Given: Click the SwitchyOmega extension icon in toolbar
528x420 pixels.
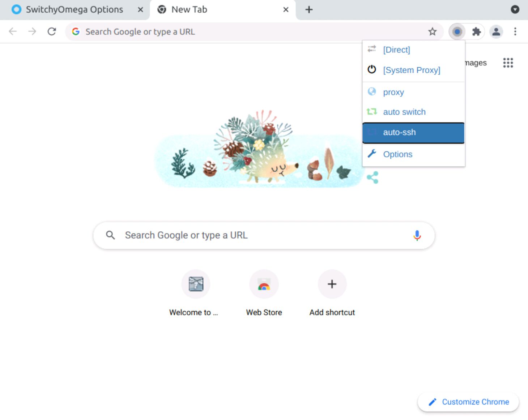Looking at the screenshot, I should 457,32.
